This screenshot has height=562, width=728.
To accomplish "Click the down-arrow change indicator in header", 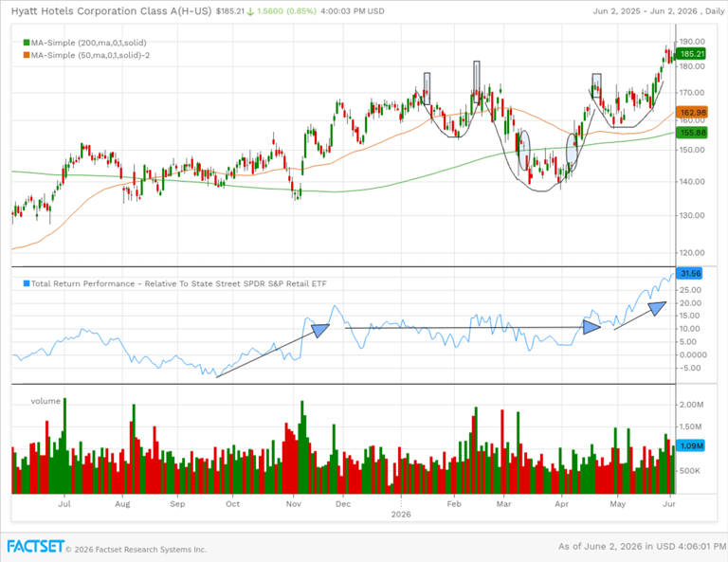I will click(250, 11).
